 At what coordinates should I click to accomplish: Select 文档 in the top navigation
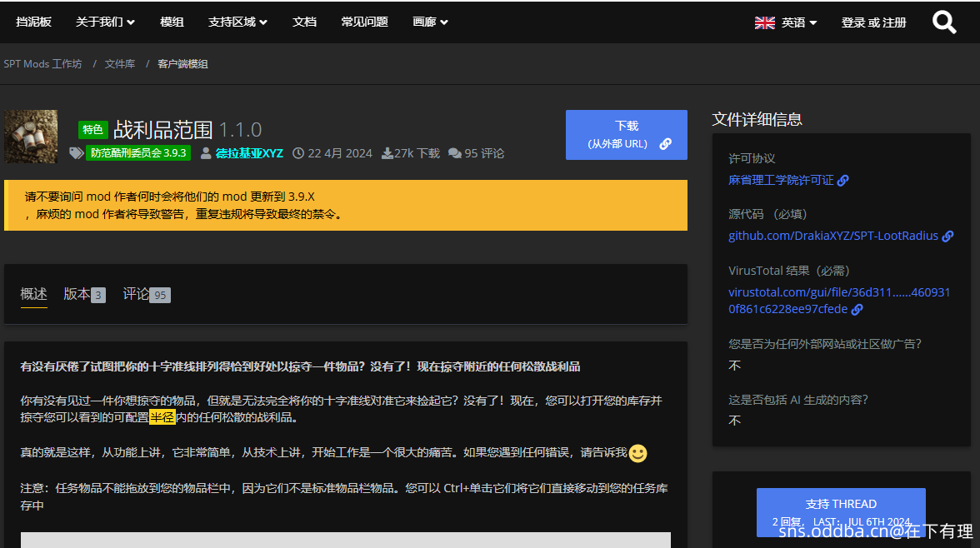(304, 22)
